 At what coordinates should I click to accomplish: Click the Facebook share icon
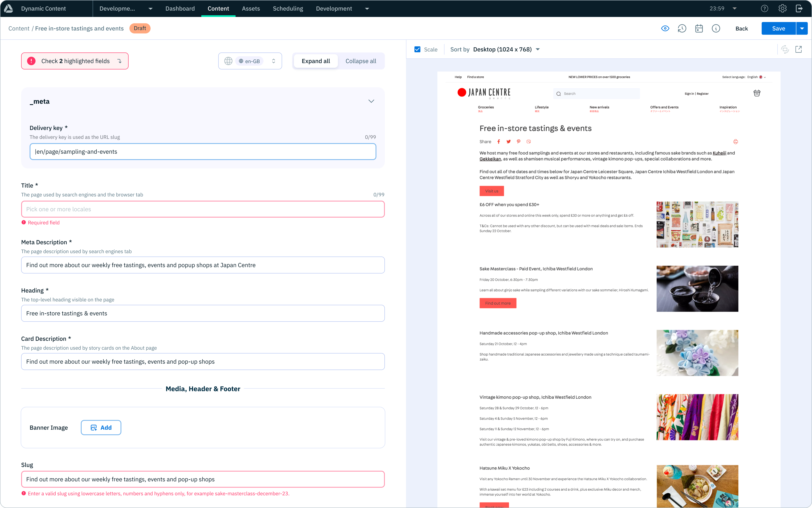click(x=499, y=141)
